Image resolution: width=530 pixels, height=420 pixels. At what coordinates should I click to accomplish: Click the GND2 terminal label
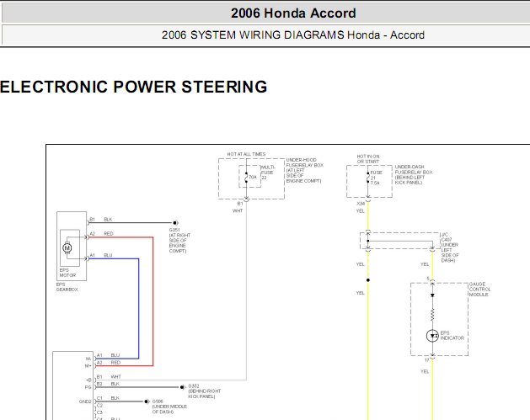coord(85,401)
